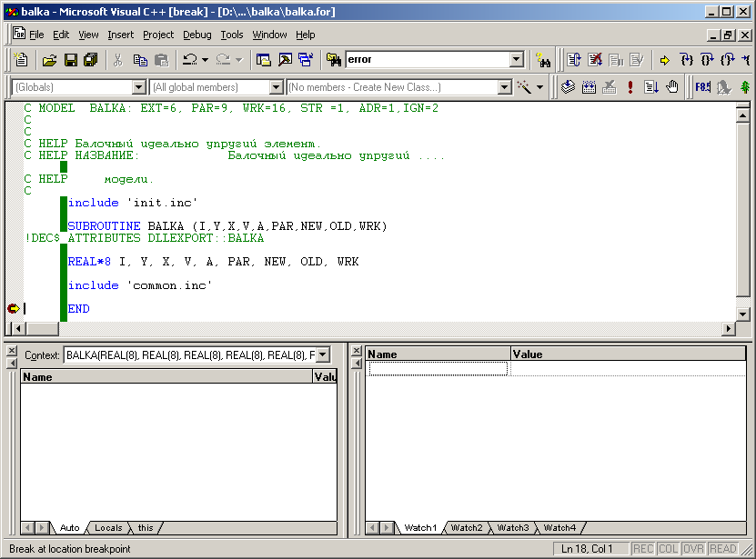Click the Save All icon

(90, 60)
